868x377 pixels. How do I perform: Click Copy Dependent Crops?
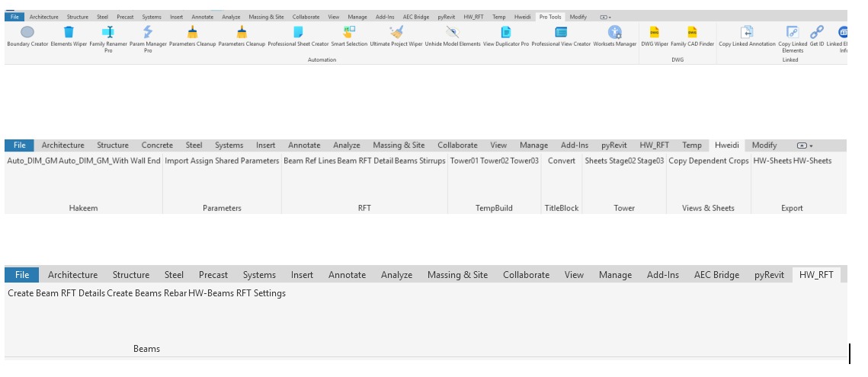tap(709, 161)
